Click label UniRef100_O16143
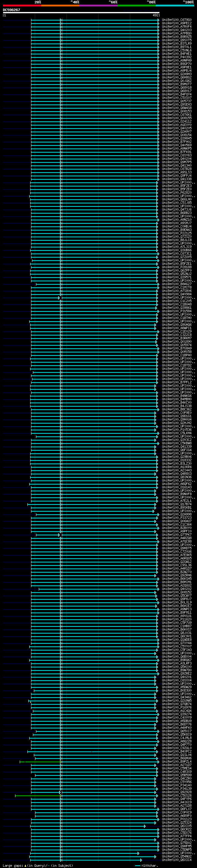Image resolution: width=197 pixels, height=868 pixels. [177, 487]
